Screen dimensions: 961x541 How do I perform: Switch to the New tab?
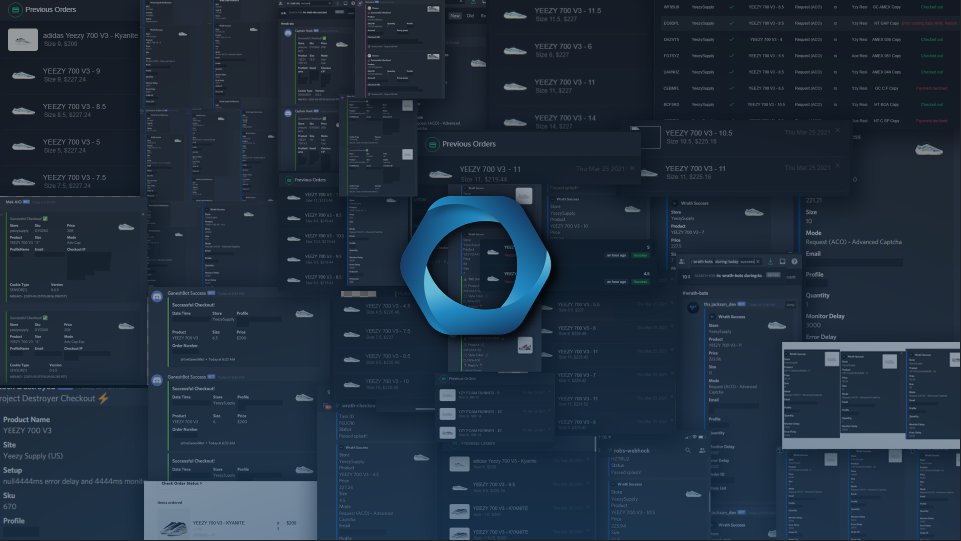(x=455, y=15)
